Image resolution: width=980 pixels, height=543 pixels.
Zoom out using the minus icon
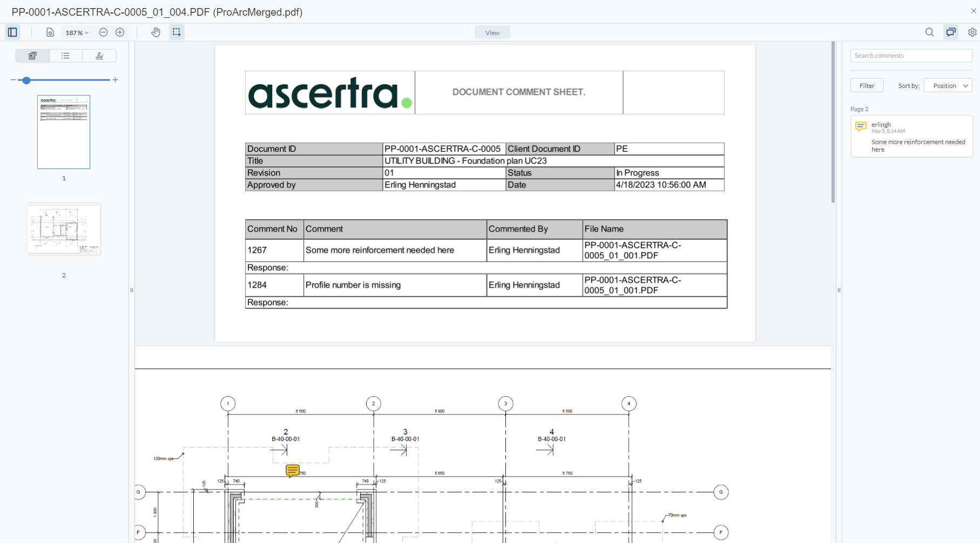coord(103,32)
